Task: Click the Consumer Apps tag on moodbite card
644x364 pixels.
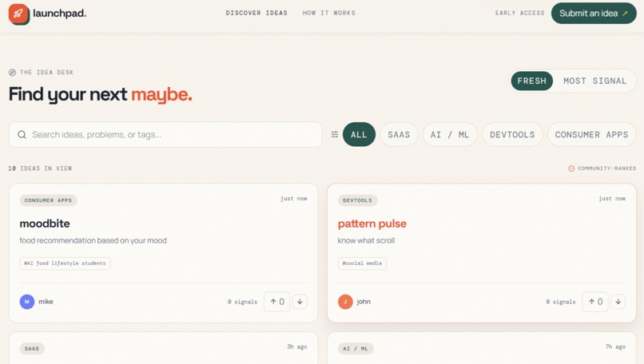Action: [48, 200]
